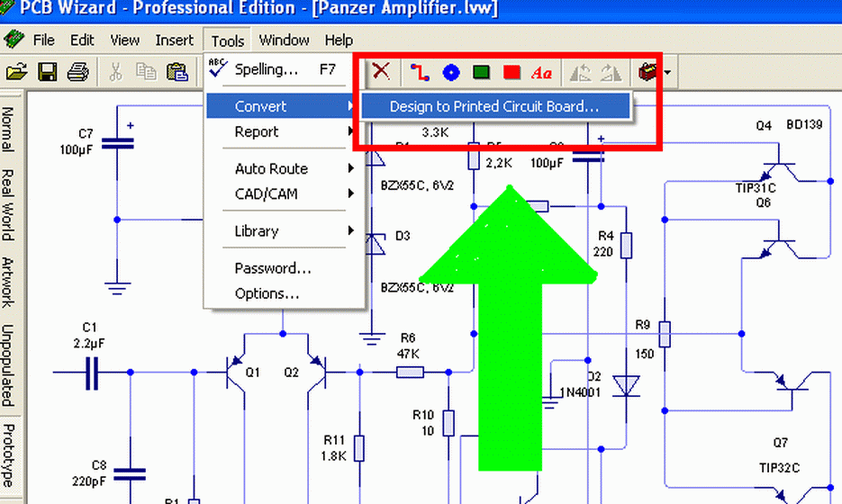
Task: Expand the gallery dropdown arrow
Action: (667, 73)
